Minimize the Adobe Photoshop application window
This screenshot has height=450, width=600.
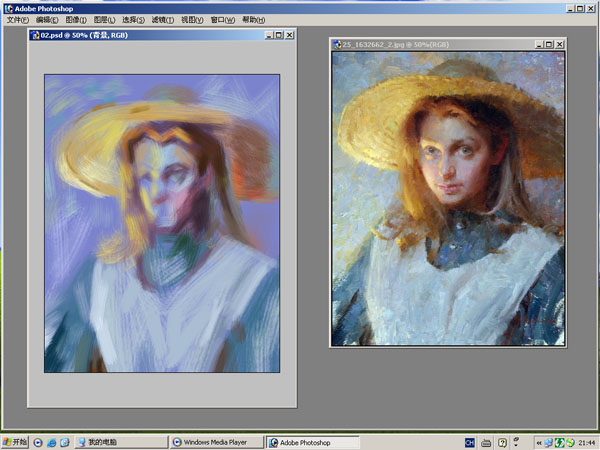(571, 8)
